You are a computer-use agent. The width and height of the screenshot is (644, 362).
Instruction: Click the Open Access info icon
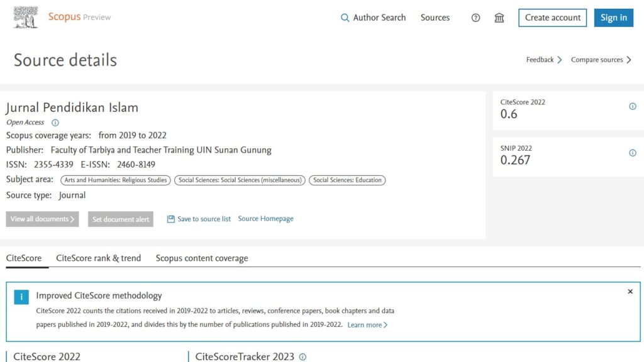click(55, 123)
